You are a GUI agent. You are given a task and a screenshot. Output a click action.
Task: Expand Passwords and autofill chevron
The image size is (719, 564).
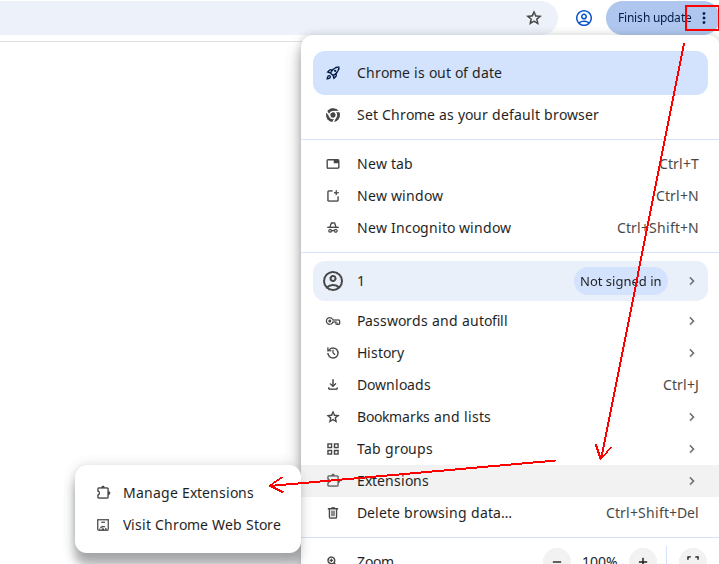click(692, 321)
